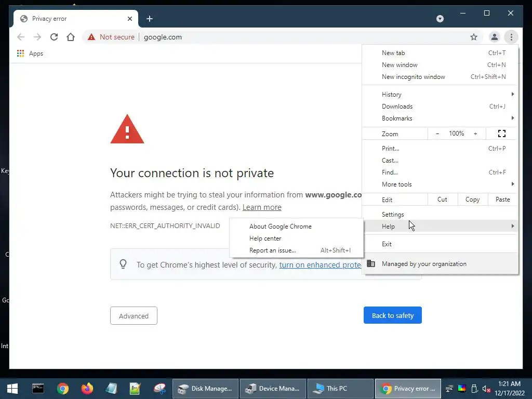Click the Not secure warning indicator

(111, 37)
